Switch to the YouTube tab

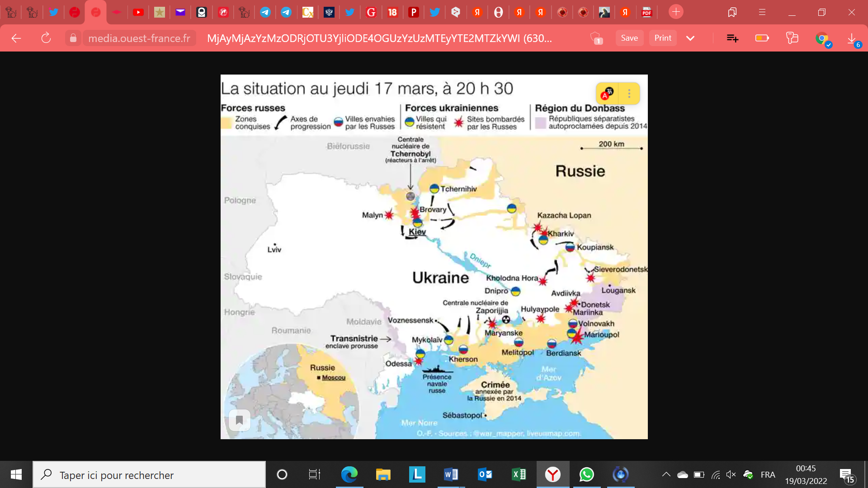click(138, 12)
